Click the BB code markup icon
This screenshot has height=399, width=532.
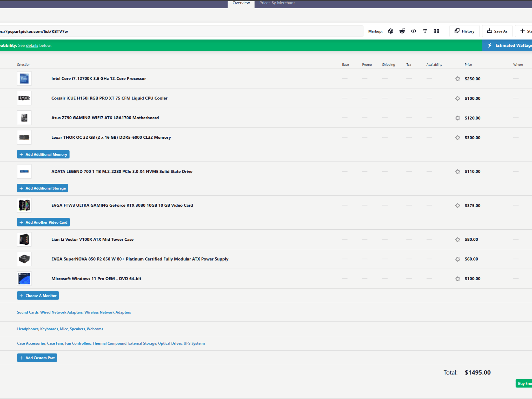point(436,31)
